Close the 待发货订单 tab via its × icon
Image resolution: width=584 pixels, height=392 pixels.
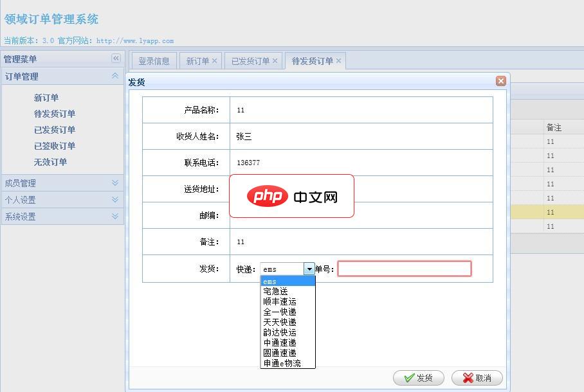tap(339, 60)
